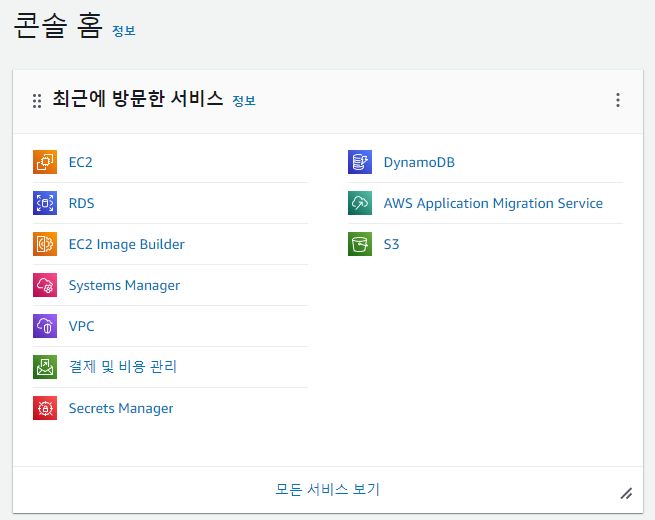The image size is (655, 520).
Task: Open the widget three-dot options menu
Action: pyautogui.click(x=618, y=100)
